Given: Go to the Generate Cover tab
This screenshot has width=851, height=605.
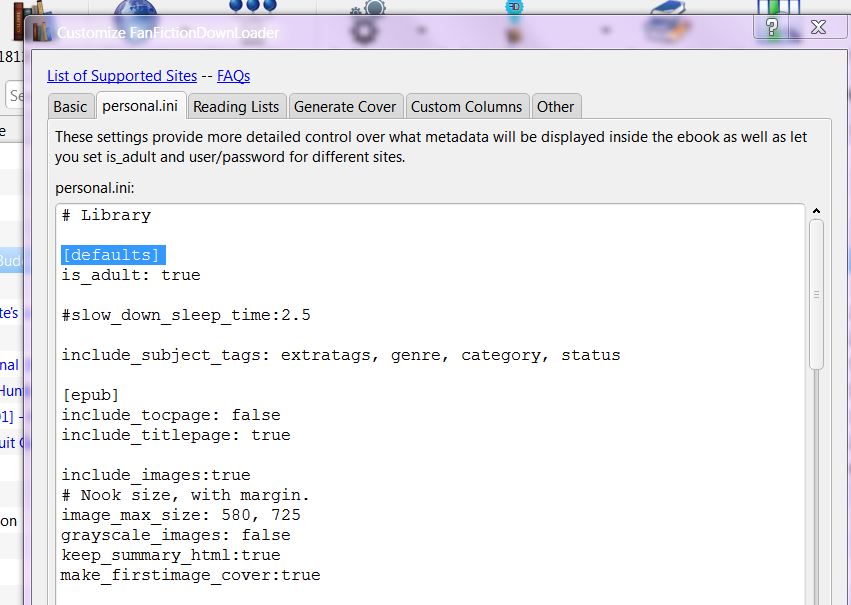Looking at the screenshot, I should [345, 107].
